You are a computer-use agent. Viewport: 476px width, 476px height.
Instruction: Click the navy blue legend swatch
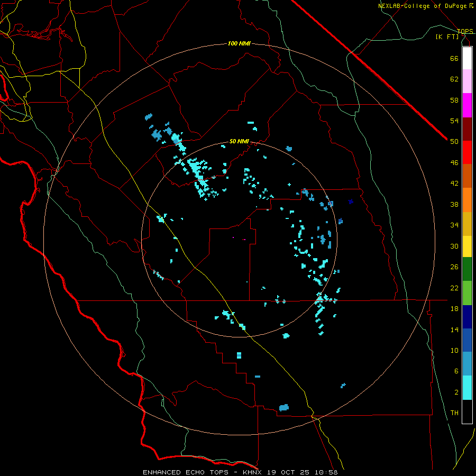coord(467,317)
